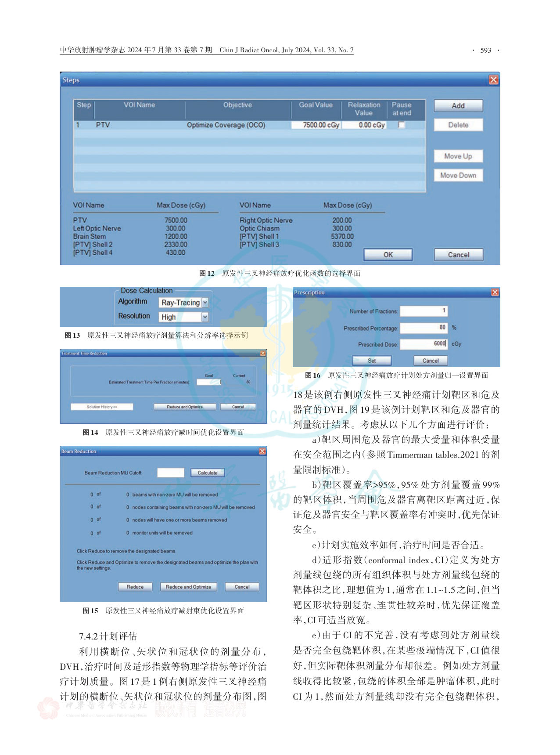Select [PTV] Shell 1 entry
Screen dimensions: 560x755
pos(259,236)
